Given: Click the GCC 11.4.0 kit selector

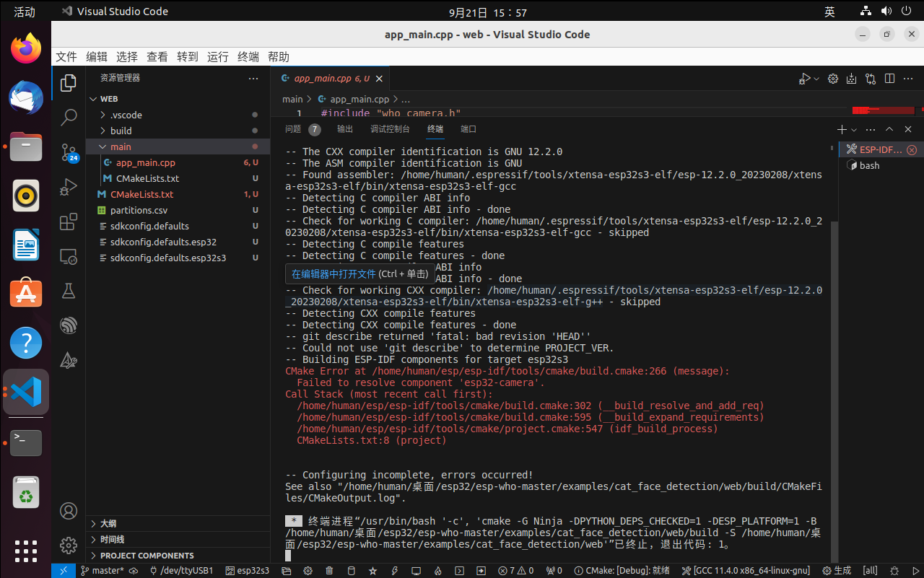Looking at the screenshot, I should (745, 571).
